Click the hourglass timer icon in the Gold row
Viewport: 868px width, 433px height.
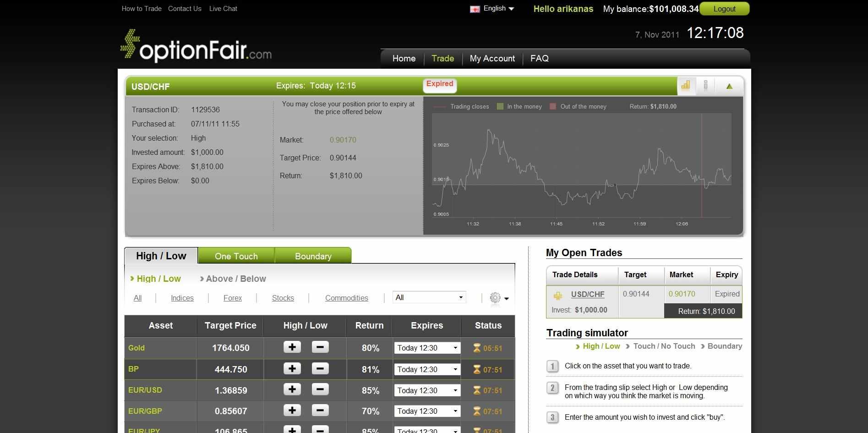pyautogui.click(x=477, y=348)
